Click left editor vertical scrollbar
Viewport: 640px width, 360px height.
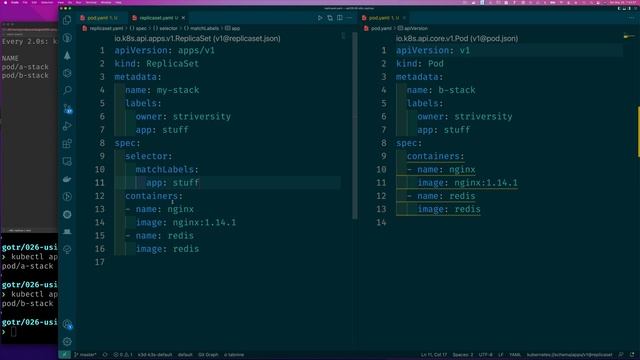[x=355, y=126]
